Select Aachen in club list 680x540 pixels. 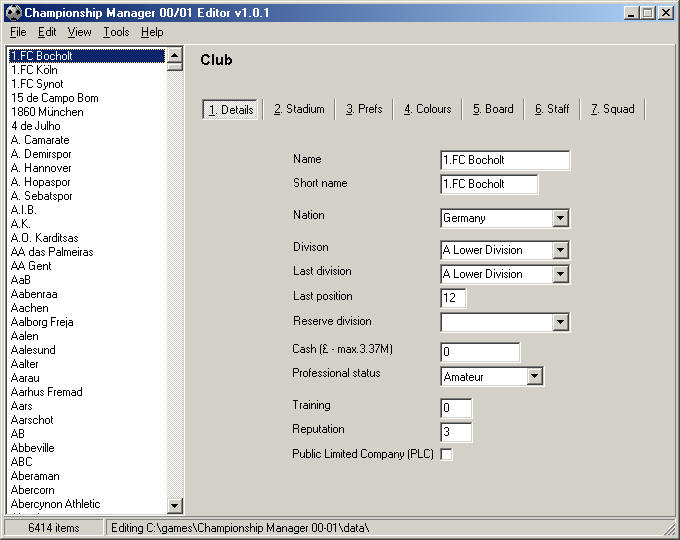tap(87, 308)
